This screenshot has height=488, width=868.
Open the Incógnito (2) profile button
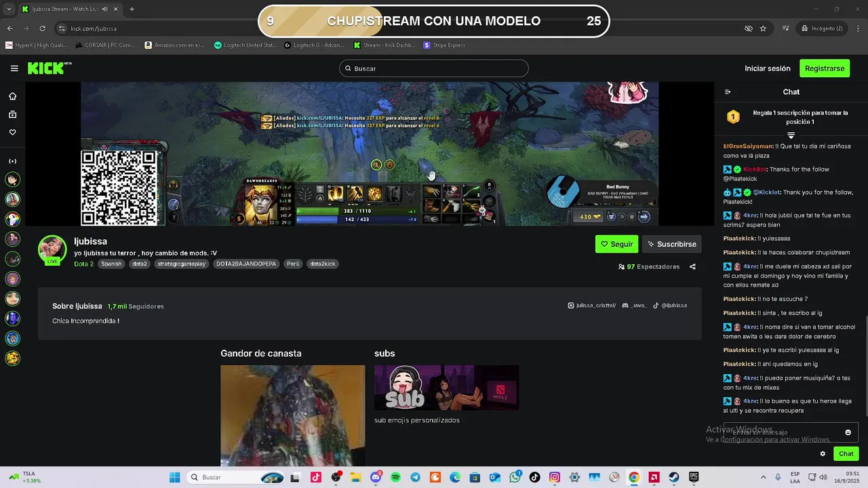pos(822,28)
